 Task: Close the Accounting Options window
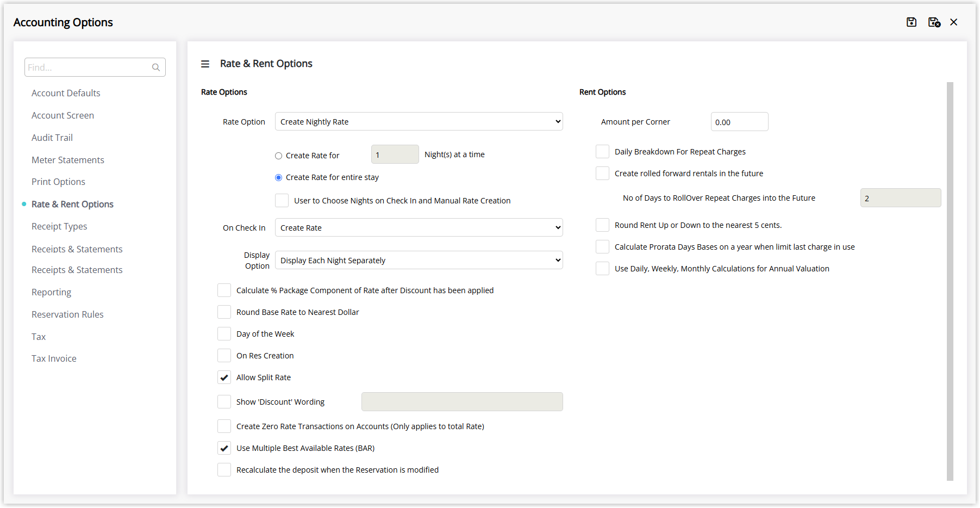954,22
